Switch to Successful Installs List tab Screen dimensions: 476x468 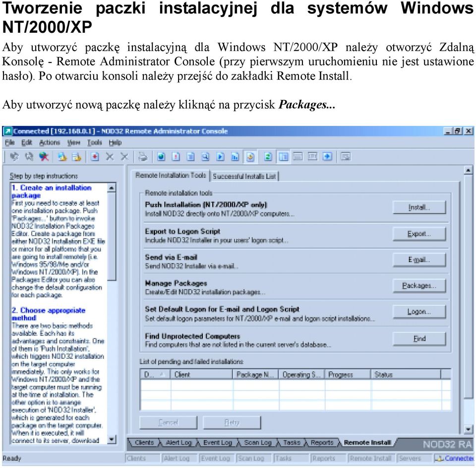pos(244,176)
